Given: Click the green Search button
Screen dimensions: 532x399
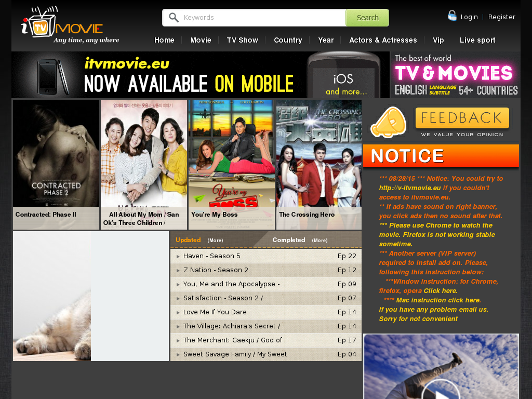Looking at the screenshot, I should (367, 18).
